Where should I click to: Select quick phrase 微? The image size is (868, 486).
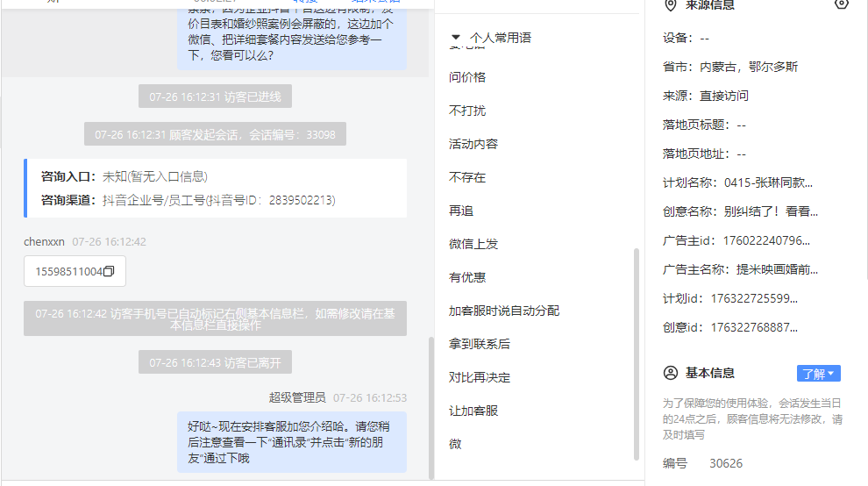[455, 444]
